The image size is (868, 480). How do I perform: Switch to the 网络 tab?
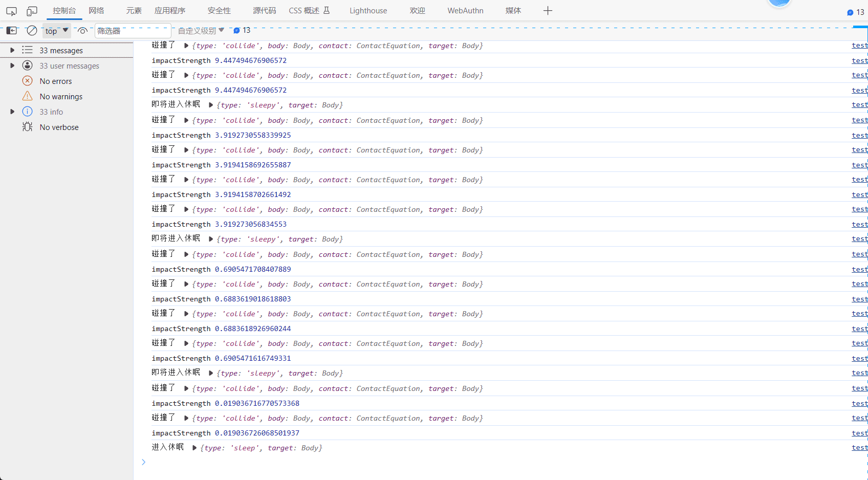pyautogui.click(x=96, y=11)
